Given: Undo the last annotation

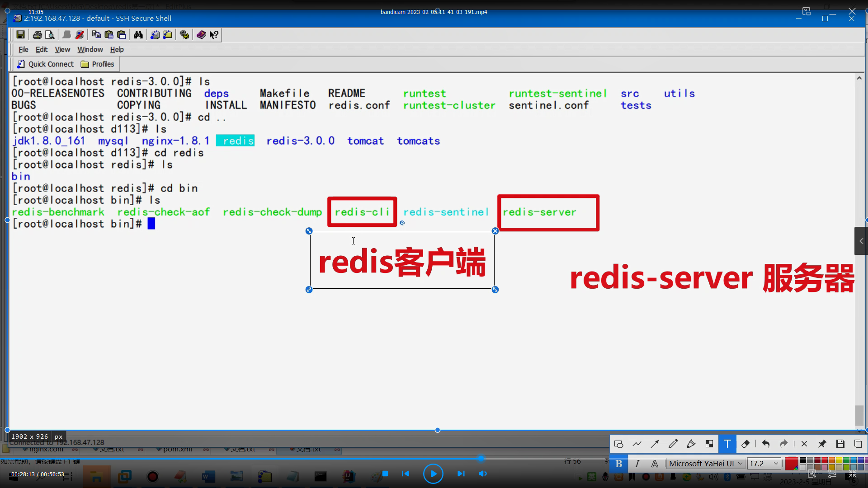Looking at the screenshot, I should pyautogui.click(x=766, y=444).
